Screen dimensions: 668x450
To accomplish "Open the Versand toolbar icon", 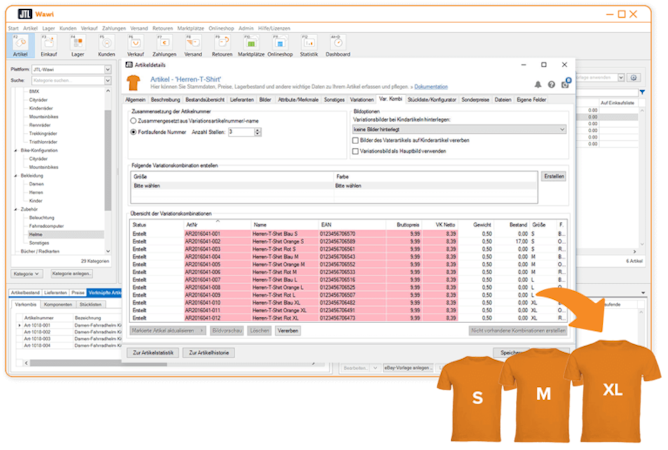I will (x=193, y=46).
